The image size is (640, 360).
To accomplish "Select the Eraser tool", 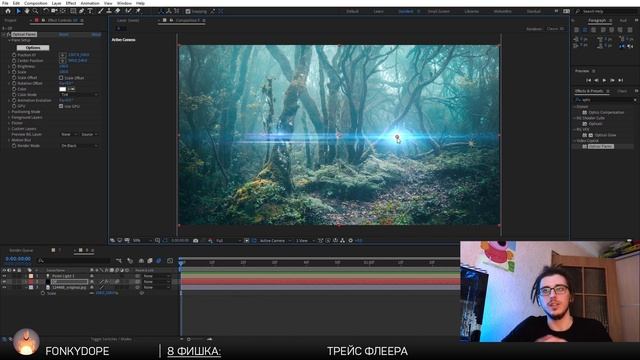I will (x=118, y=11).
